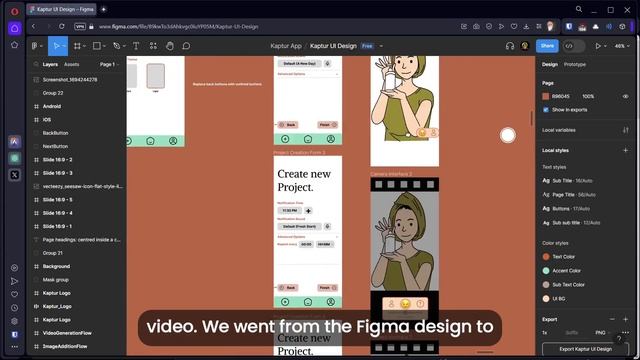Select the Text Color style swatch

click(x=546, y=257)
